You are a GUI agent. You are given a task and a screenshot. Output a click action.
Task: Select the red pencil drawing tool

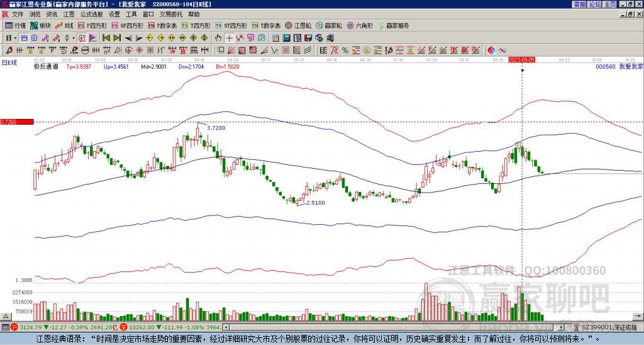click(9, 50)
